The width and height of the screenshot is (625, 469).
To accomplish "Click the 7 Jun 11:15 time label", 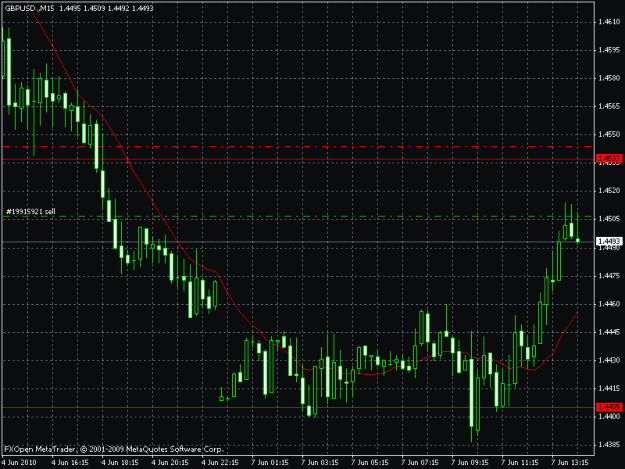I will point(520,463).
